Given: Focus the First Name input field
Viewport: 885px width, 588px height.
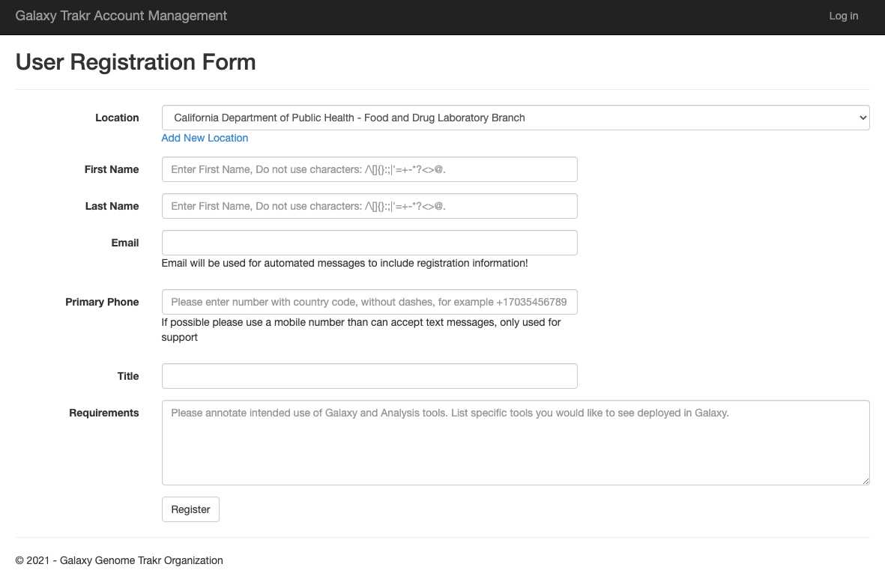Looking at the screenshot, I should coord(369,169).
